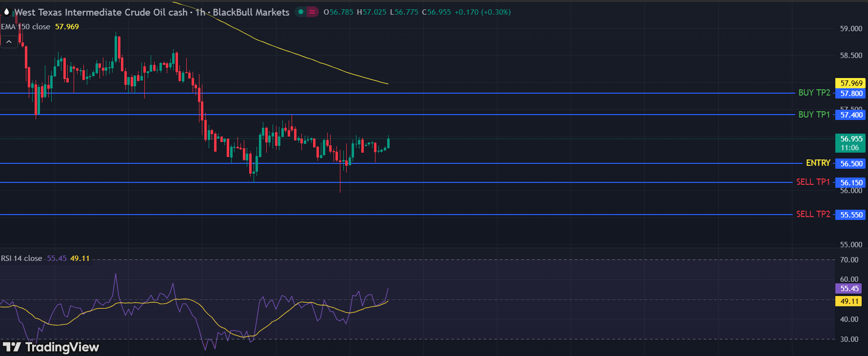The height and width of the screenshot is (356, 868).
Task: Click the 59.000 price scale label
Action: click(x=850, y=29)
